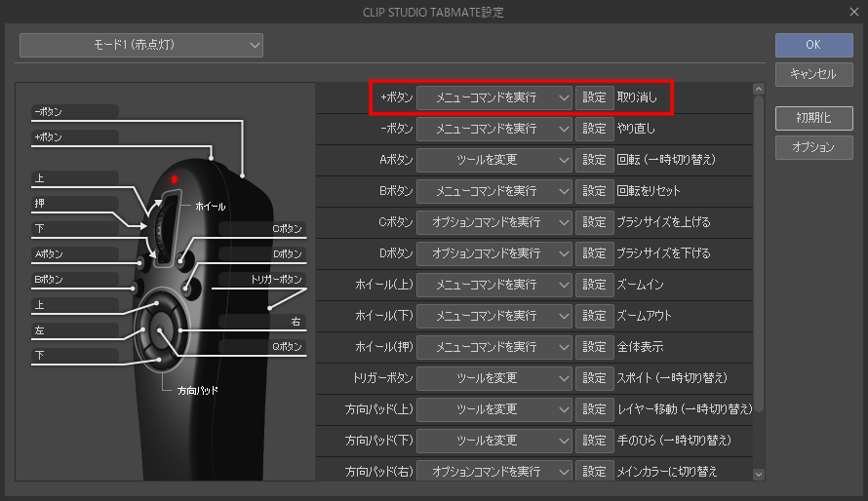
Task: Click the 回転をリセット command text
Action: (x=649, y=191)
